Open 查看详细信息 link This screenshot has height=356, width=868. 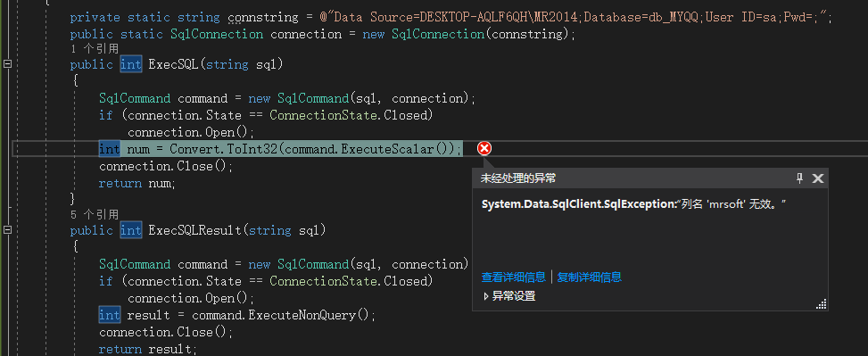[x=513, y=277]
